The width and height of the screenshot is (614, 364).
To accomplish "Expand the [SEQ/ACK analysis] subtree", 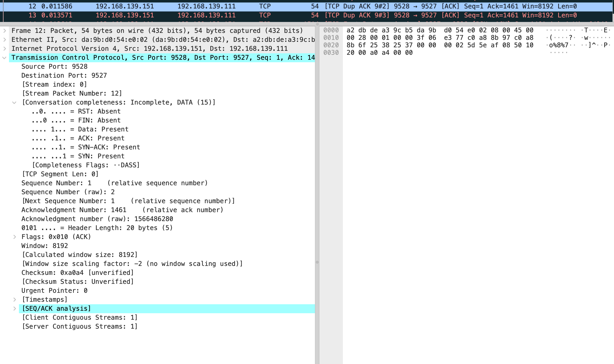I will point(14,308).
